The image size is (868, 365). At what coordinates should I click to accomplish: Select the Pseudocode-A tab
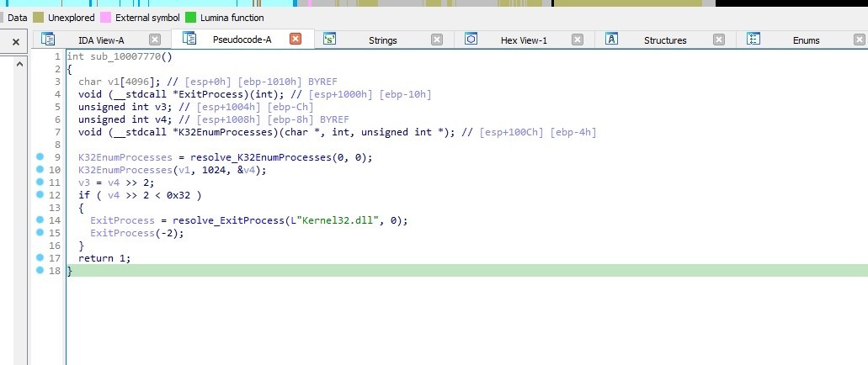coord(242,40)
